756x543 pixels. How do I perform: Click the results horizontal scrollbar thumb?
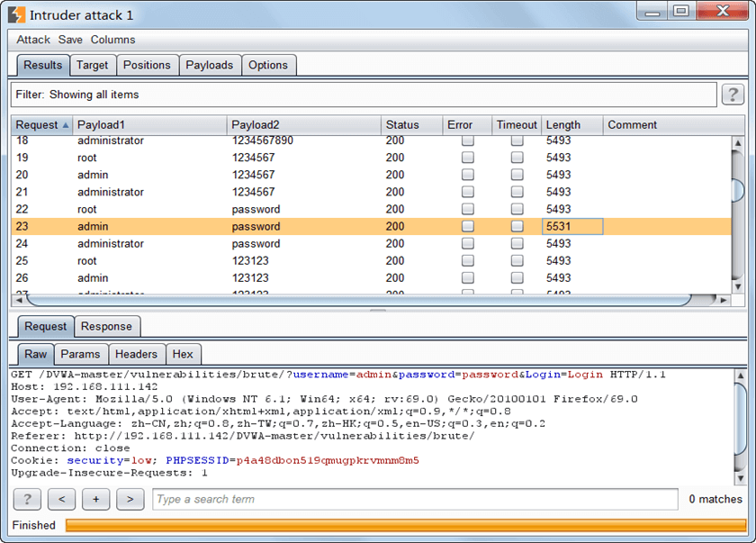click(x=359, y=300)
